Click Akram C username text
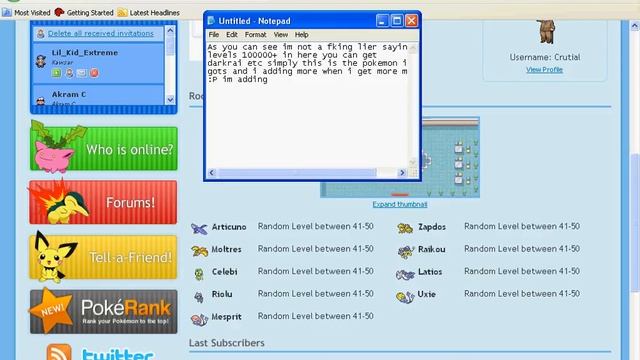 (x=69, y=94)
